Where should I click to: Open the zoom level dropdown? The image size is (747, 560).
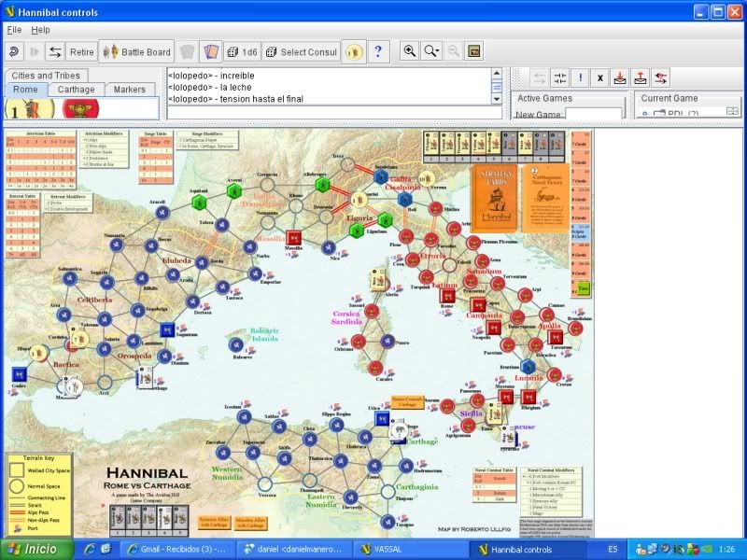tap(431, 51)
